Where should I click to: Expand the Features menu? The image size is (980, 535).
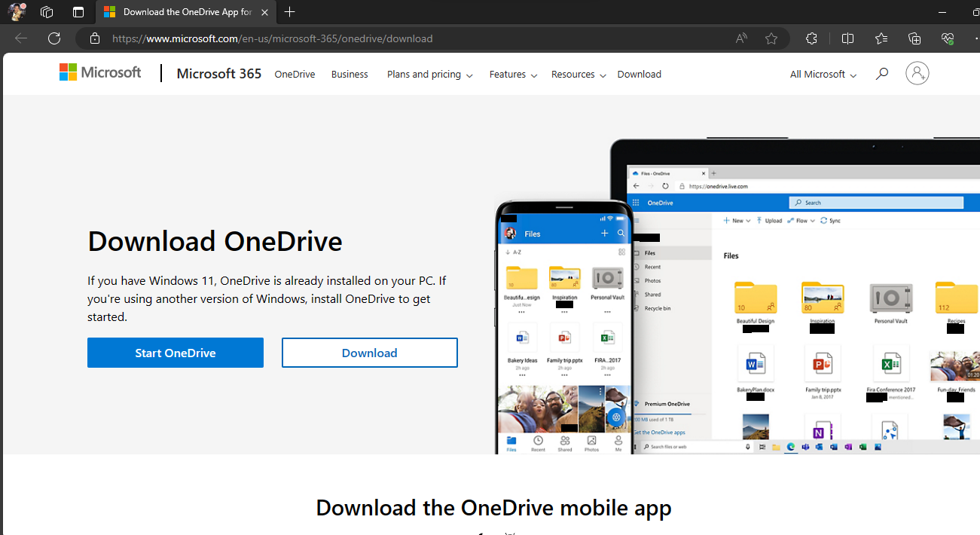click(x=513, y=74)
